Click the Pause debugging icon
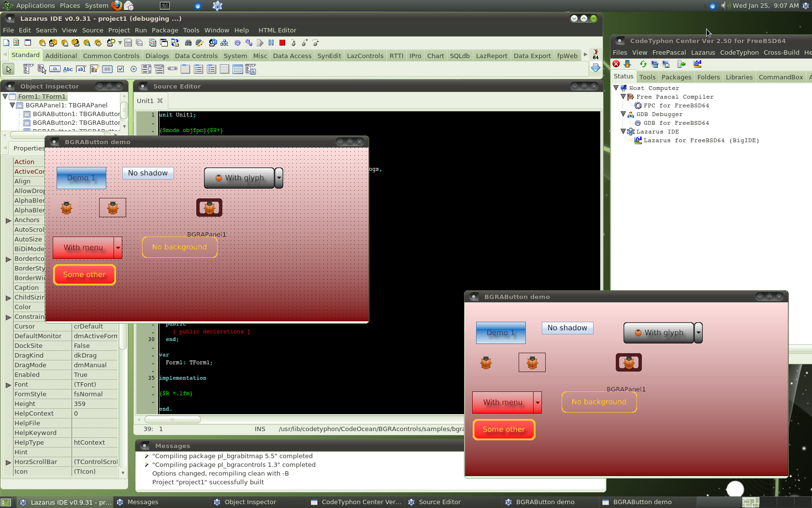The height and width of the screenshot is (508, 812). click(271, 43)
